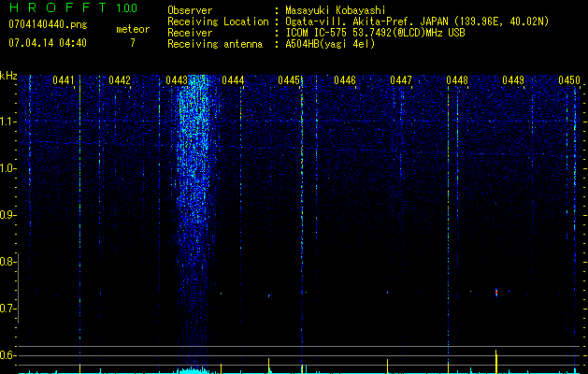
Task: Click time marker 0447
Action: (401, 80)
